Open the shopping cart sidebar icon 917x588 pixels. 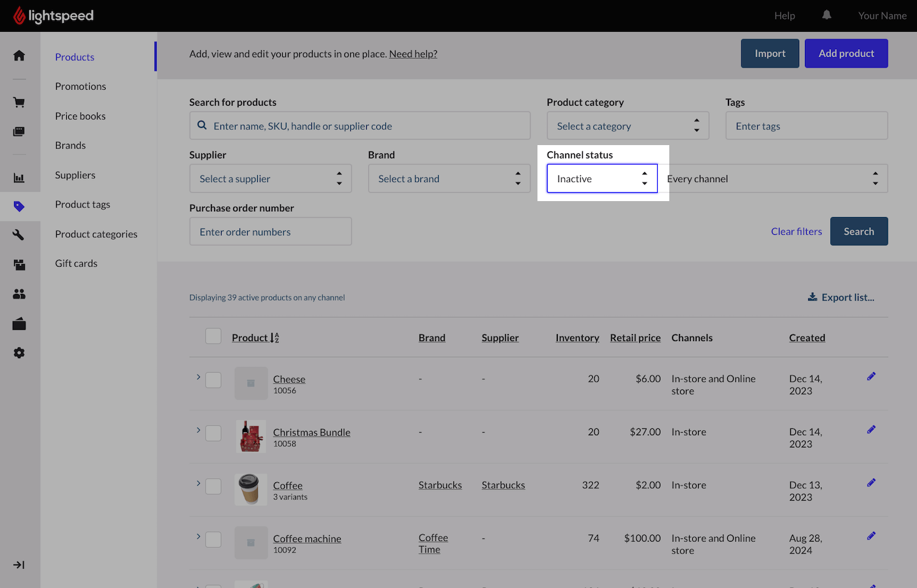click(x=19, y=102)
